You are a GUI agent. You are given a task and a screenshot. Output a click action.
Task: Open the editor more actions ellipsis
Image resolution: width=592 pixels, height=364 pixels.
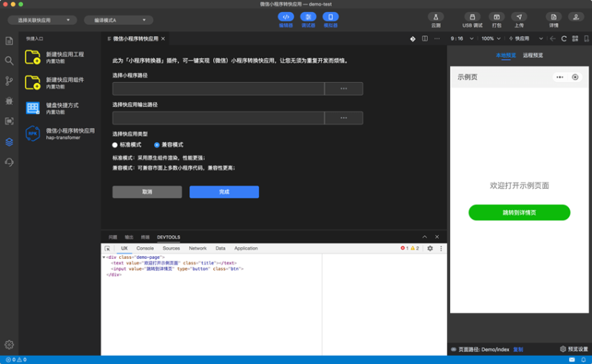437,38
